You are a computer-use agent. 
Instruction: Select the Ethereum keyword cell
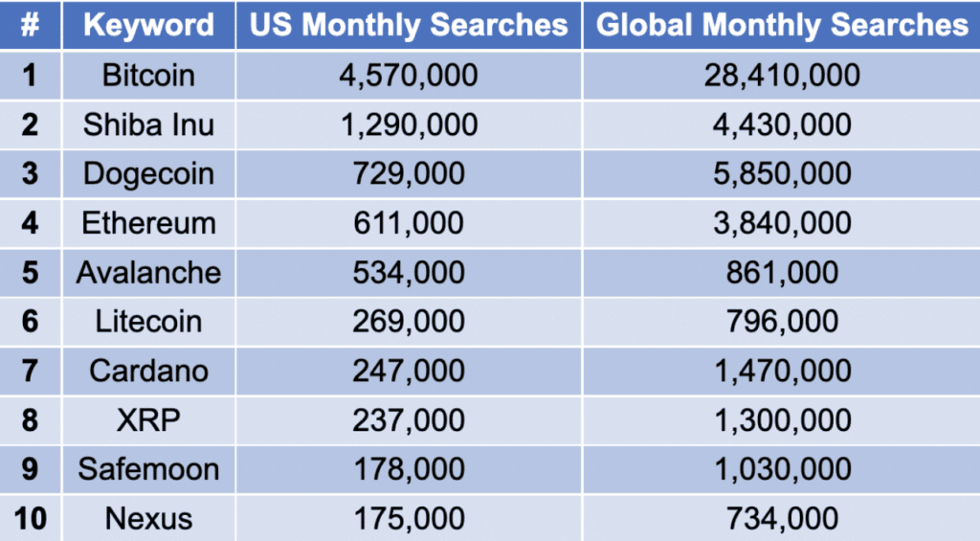click(148, 223)
